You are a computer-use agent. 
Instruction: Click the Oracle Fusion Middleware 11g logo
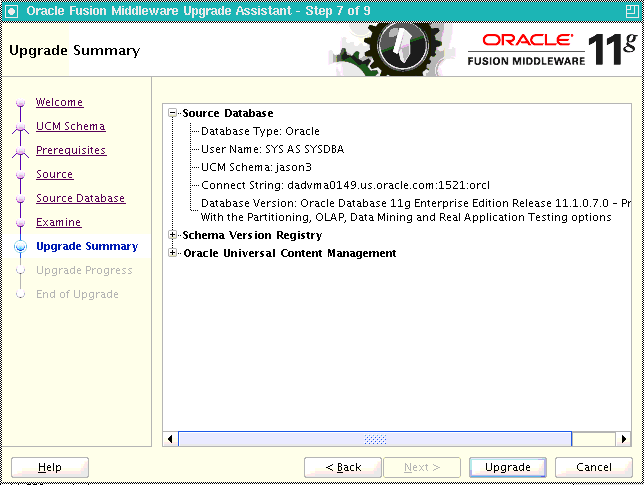[x=552, y=50]
